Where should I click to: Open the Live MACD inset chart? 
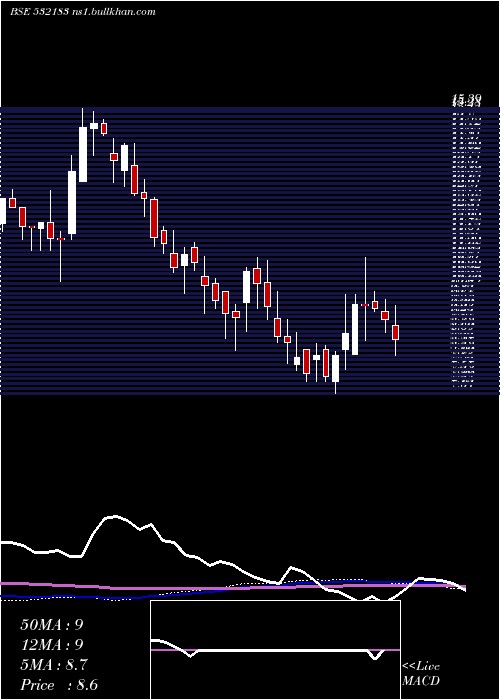275,650
